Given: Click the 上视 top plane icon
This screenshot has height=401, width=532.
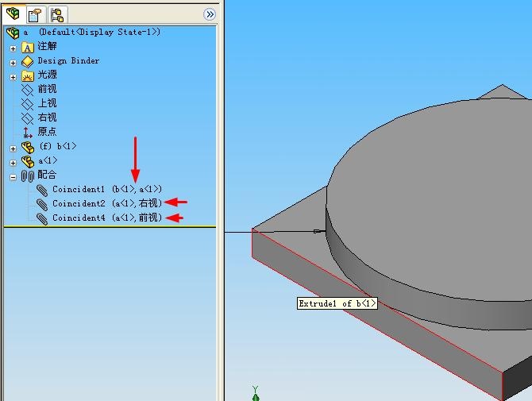Looking at the screenshot, I should coord(28,105).
